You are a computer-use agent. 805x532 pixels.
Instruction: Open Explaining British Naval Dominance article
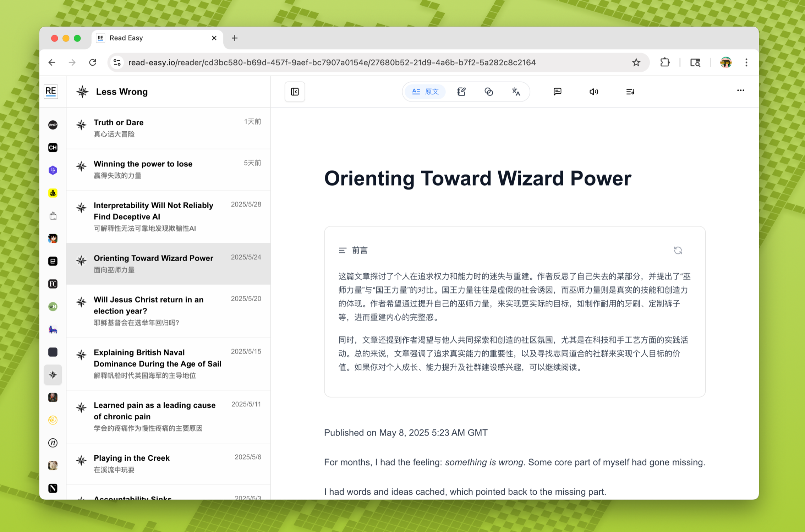coord(169,364)
